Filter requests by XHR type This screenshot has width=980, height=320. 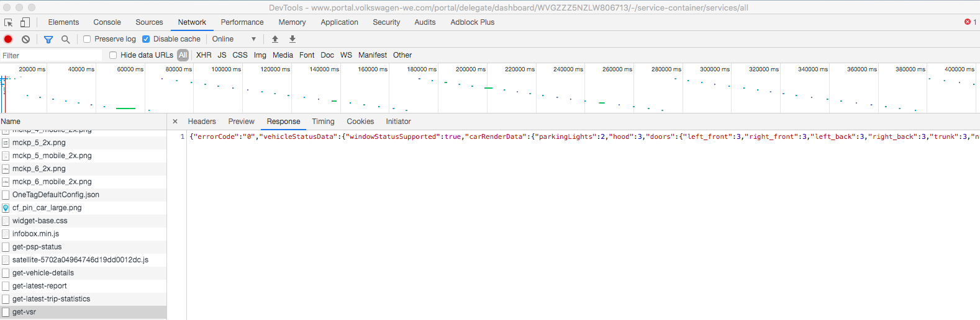[x=204, y=55]
